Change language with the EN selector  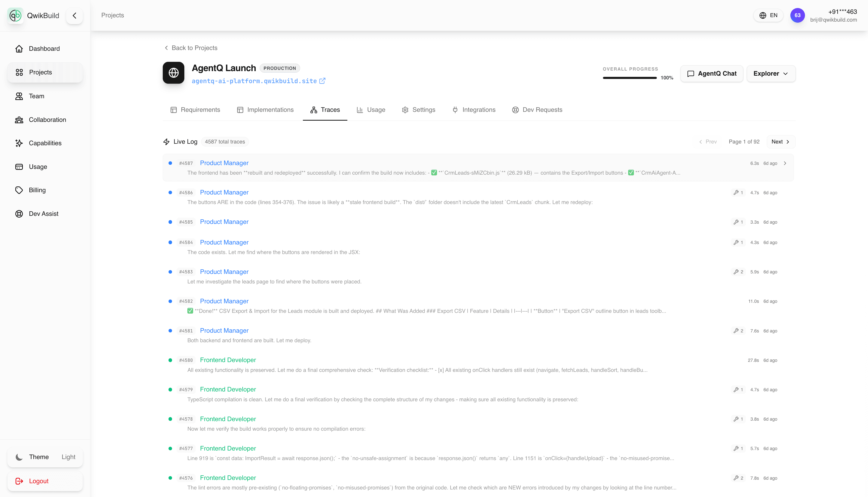[768, 15]
